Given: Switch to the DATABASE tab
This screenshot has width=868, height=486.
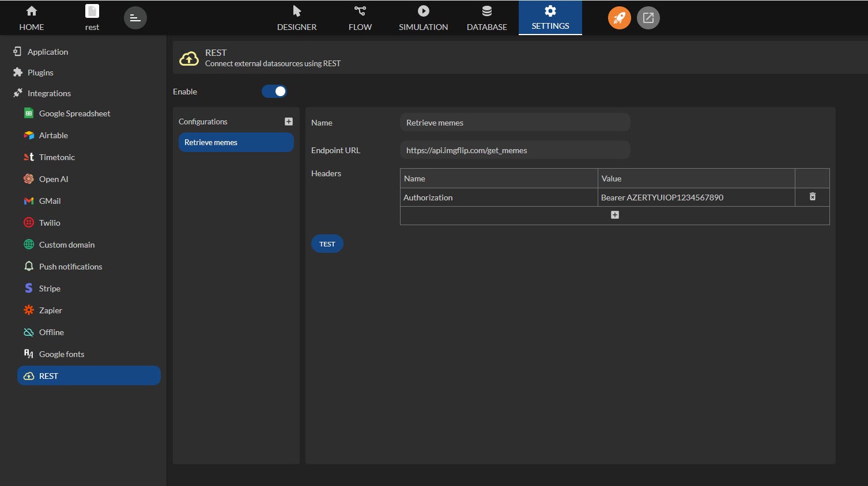Looking at the screenshot, I should (487, 18).
